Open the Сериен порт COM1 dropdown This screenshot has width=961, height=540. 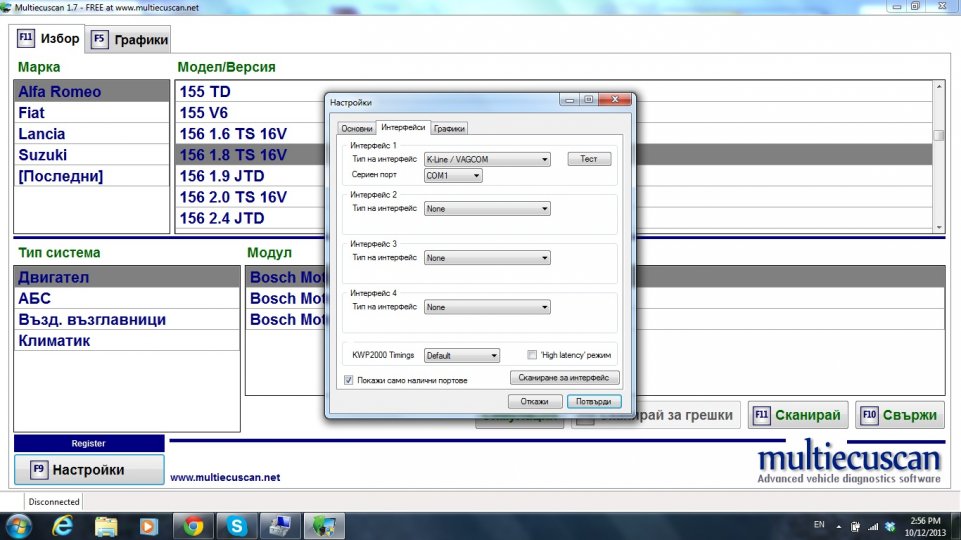point(453,176)
